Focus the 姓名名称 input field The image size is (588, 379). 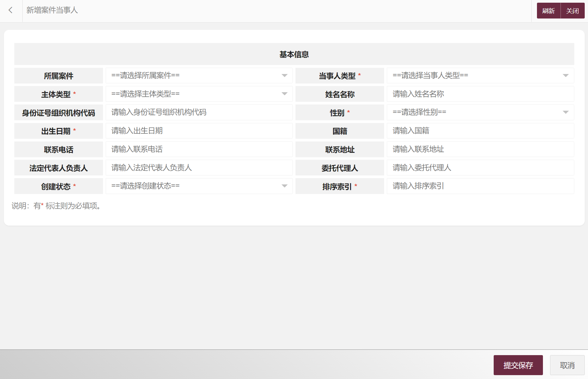(480, 94)
